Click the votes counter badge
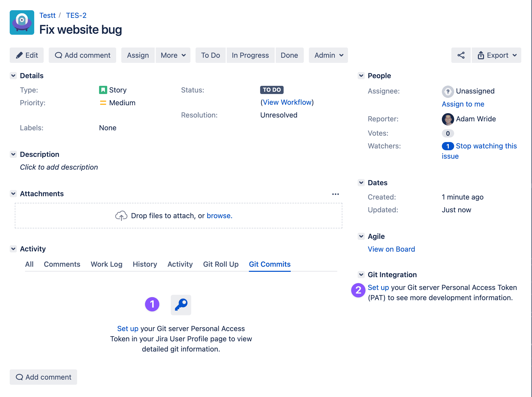The image size is (532, 397). pos(448,133)
